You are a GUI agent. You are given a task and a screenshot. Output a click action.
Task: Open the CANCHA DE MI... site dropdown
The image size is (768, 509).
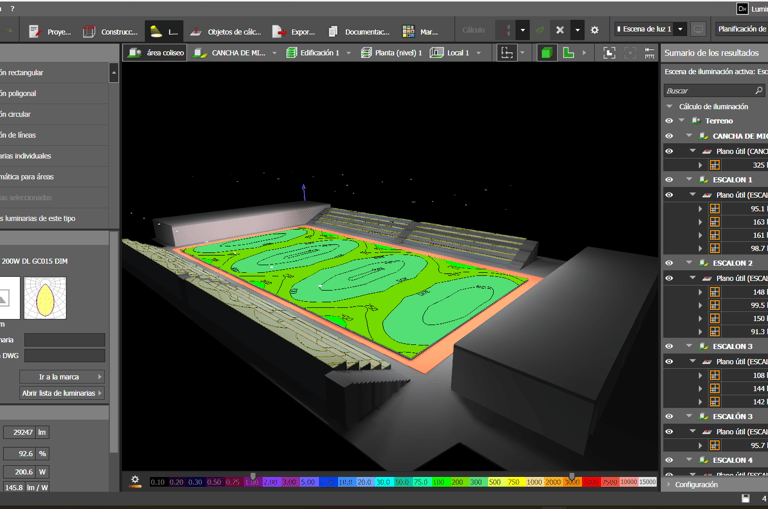275,53
